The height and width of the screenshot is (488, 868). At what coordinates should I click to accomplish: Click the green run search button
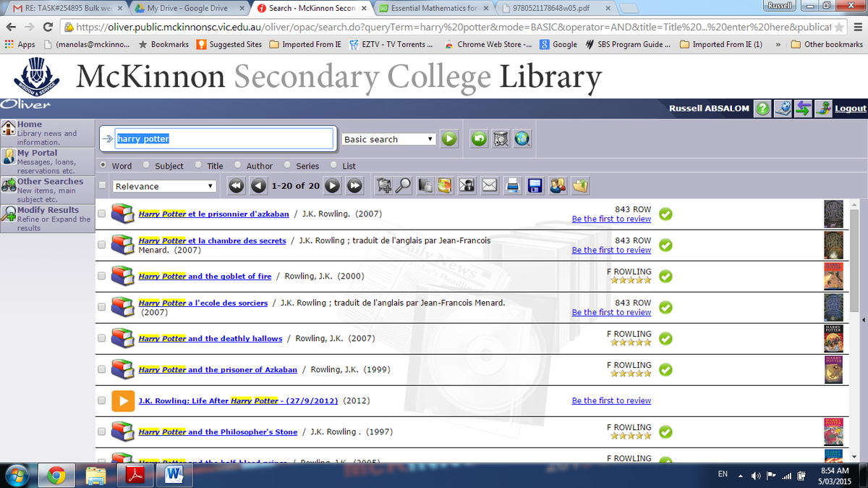449,139
